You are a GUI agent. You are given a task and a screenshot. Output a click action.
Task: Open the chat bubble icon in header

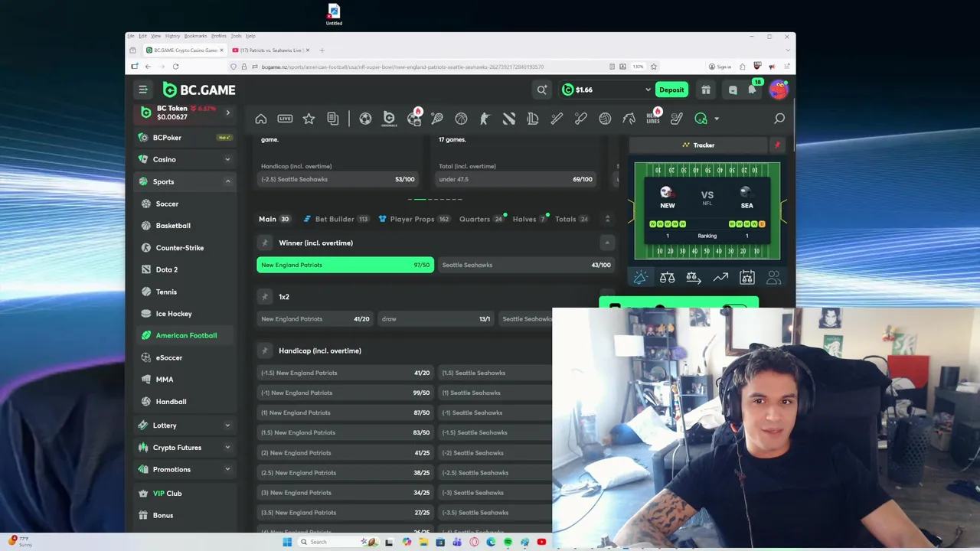pyautogui.click(x=733, y=90)
